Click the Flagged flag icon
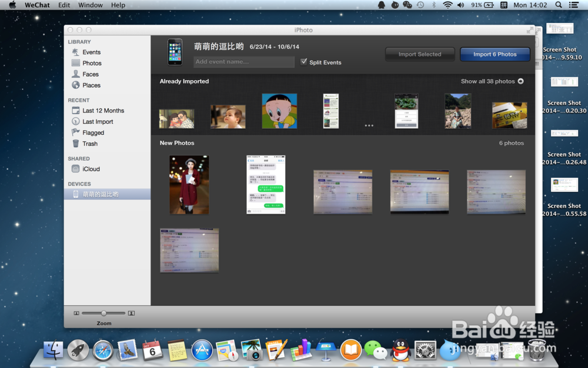 76,132
